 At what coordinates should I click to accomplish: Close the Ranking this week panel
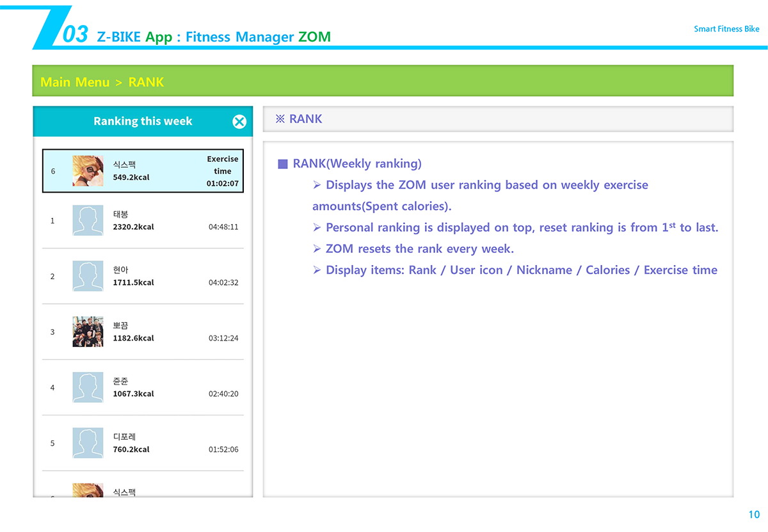[x=239, y=122]
